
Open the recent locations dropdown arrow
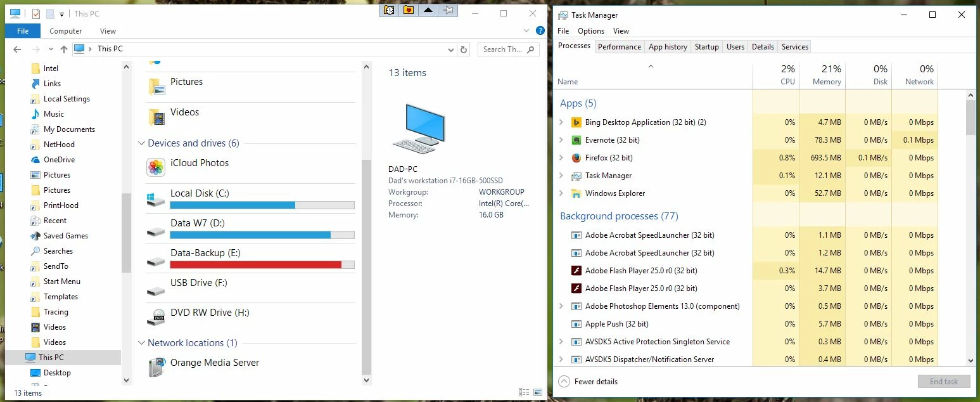[51, 49]
